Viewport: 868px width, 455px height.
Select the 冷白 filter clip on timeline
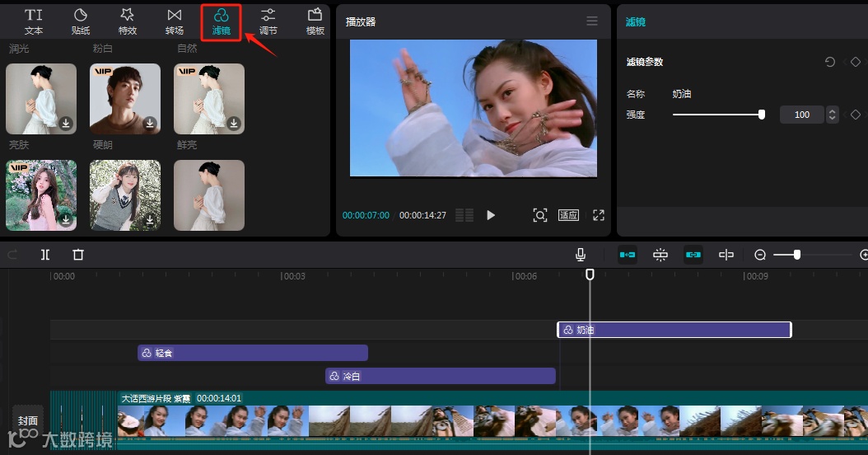[x=440, y=377]
